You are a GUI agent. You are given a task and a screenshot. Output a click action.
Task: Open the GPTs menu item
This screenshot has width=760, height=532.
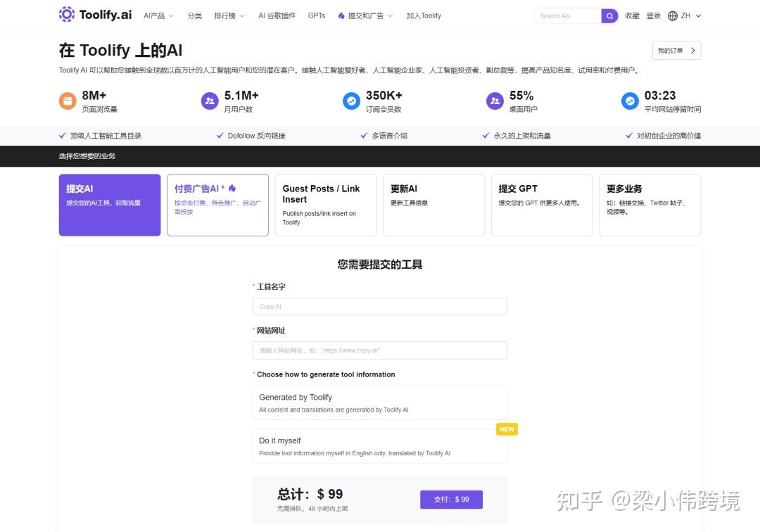(x=317, y=15)
